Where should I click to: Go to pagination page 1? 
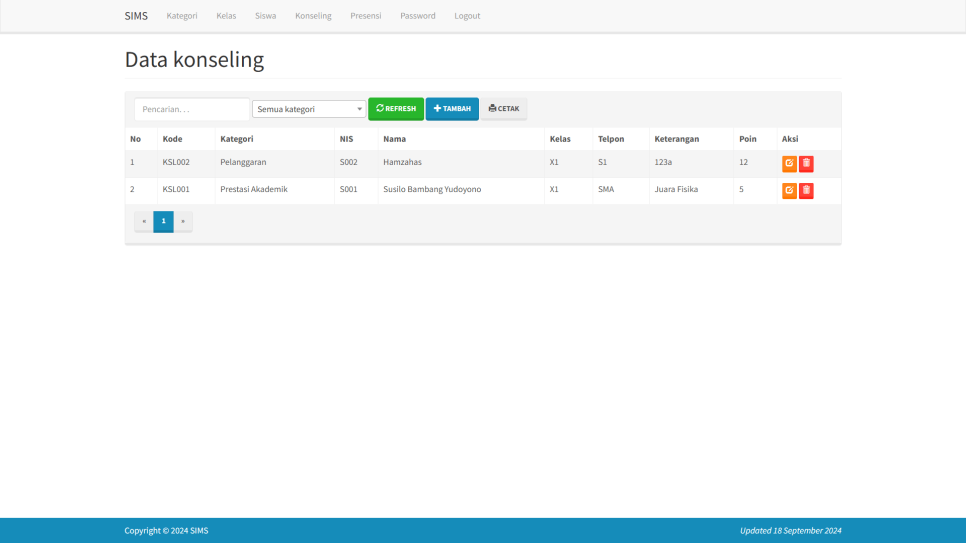(x=163, y=221)
